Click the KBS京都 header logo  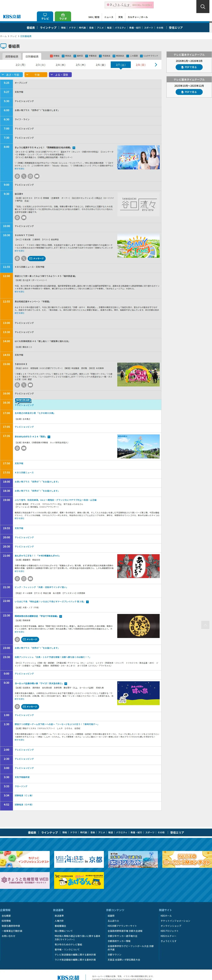click(12, 17)
